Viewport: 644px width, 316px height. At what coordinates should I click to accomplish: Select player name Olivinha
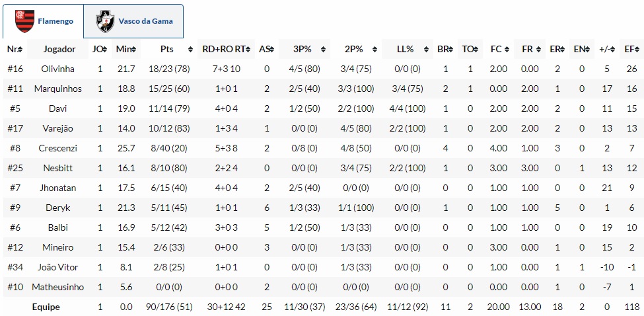(x=58, y=69)
